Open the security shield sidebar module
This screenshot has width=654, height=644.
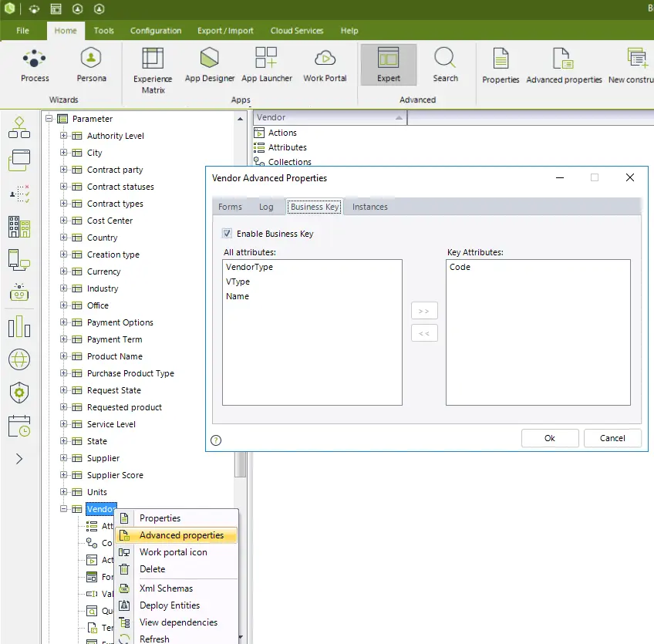click(19, 393)
